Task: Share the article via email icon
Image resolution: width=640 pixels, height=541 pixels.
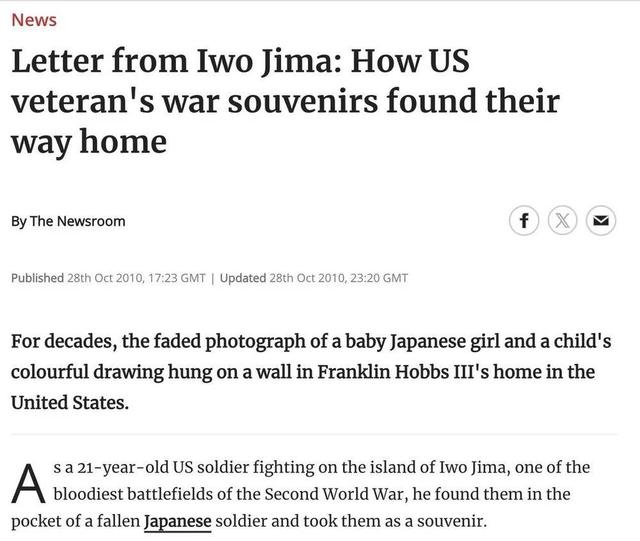Action: pos(601,221)
